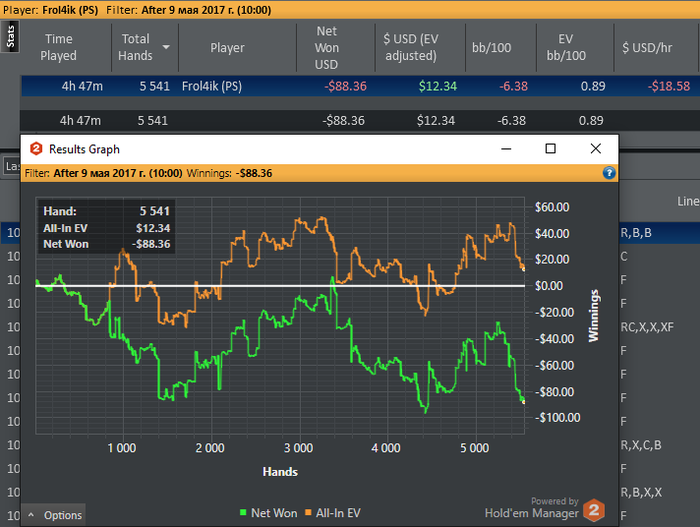This screenshot has width=700, height=527.
Task: Click the RC,X,X,XF line entry
Action: tap(647, 327)
